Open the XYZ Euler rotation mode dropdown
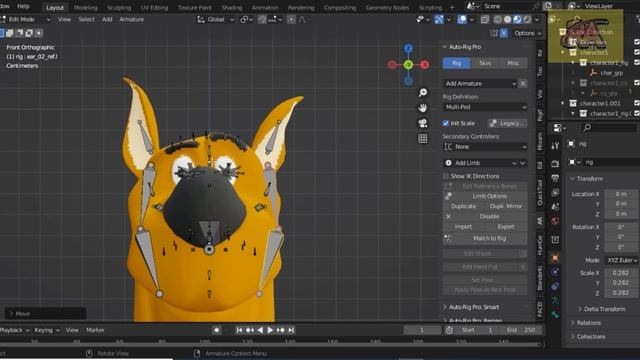640x360 pixels. pyautogui.click(x=622, y=260)
